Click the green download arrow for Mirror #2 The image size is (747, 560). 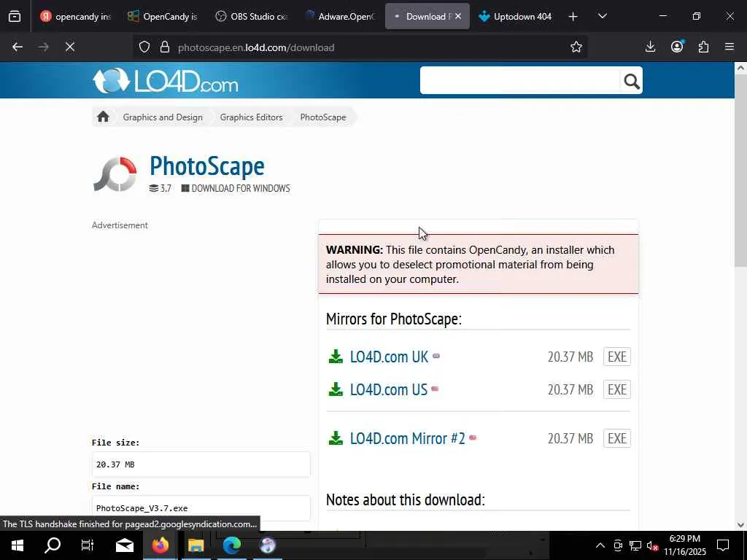(336, 438)
